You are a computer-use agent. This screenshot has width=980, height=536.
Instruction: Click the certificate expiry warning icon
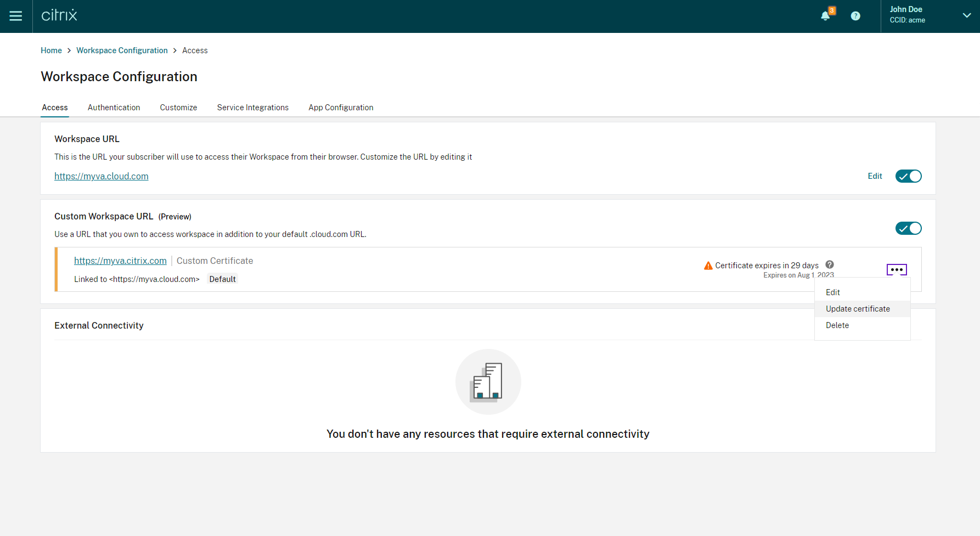[x=708, y=266]
